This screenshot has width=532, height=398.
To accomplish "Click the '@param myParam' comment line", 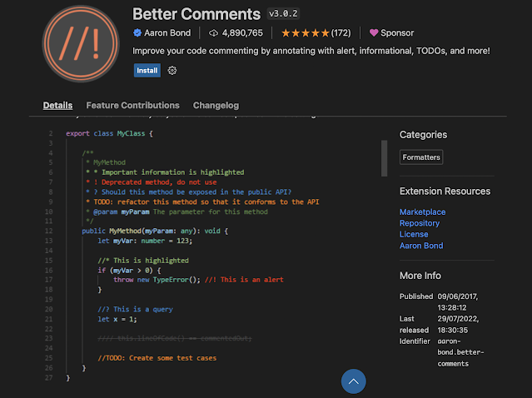I will click(x=177, y=211).
